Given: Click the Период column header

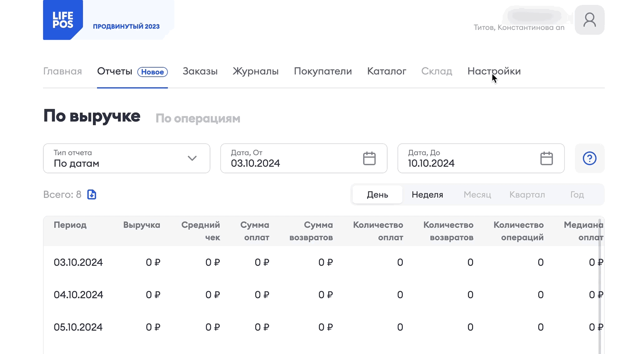Looking at the screenshot, I should click(x=70, y=225).
